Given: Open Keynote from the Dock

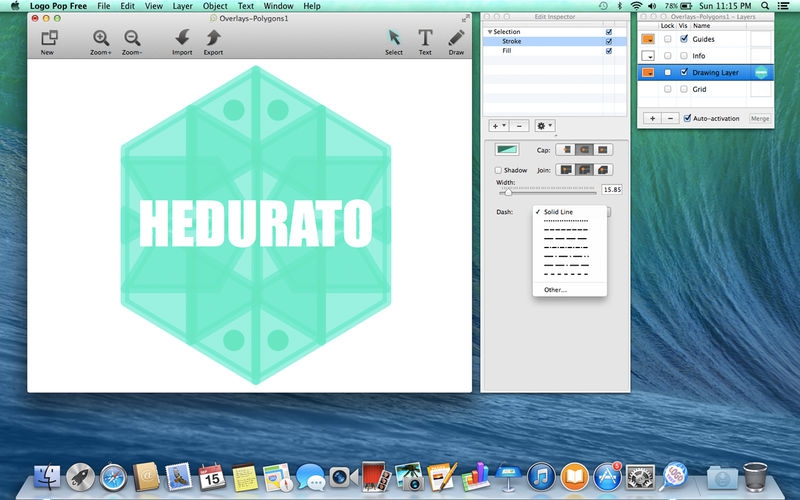Looking at the screenshot, I should (508, 477).
